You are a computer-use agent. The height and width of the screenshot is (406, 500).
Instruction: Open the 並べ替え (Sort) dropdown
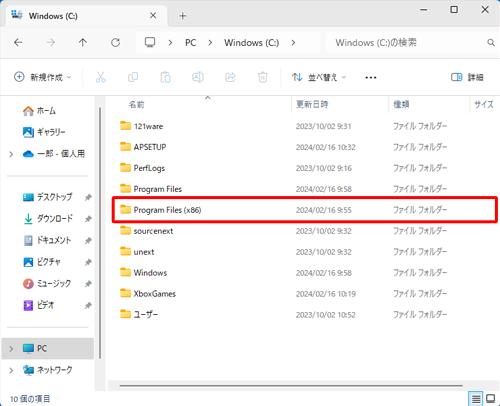319,77
